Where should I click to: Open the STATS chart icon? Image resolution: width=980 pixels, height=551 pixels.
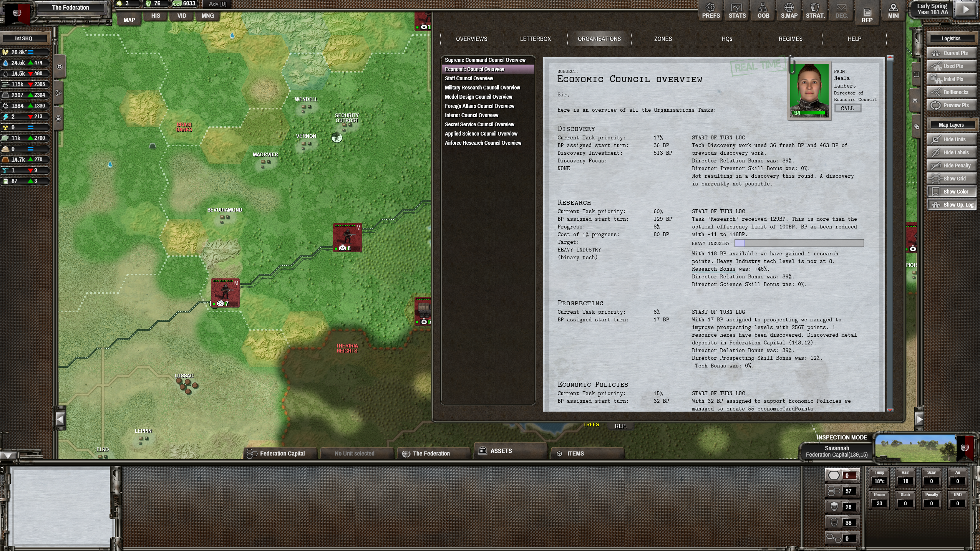(737, 11)
